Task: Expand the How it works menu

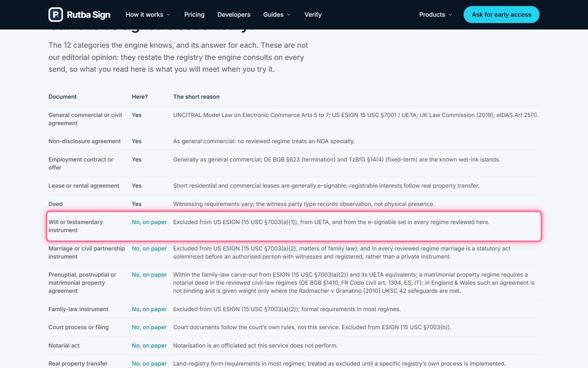Action: (148, 15)
